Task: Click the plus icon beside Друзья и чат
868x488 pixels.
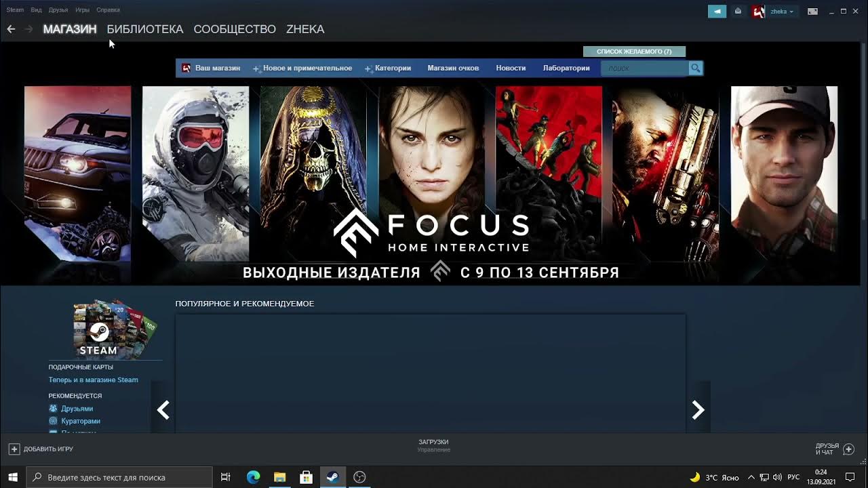Action: (x=848, y=449)
